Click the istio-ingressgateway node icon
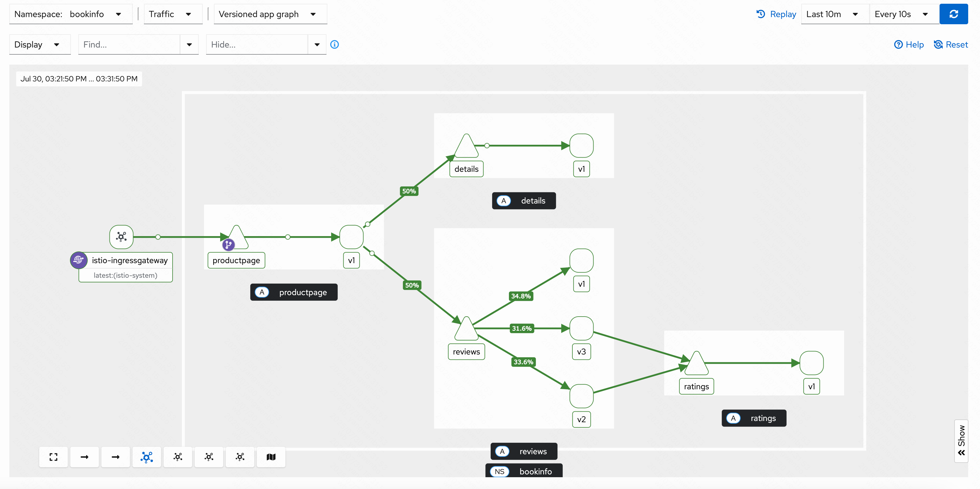The height and width of the screenshot is (489, 980). [x=121, y=237]
